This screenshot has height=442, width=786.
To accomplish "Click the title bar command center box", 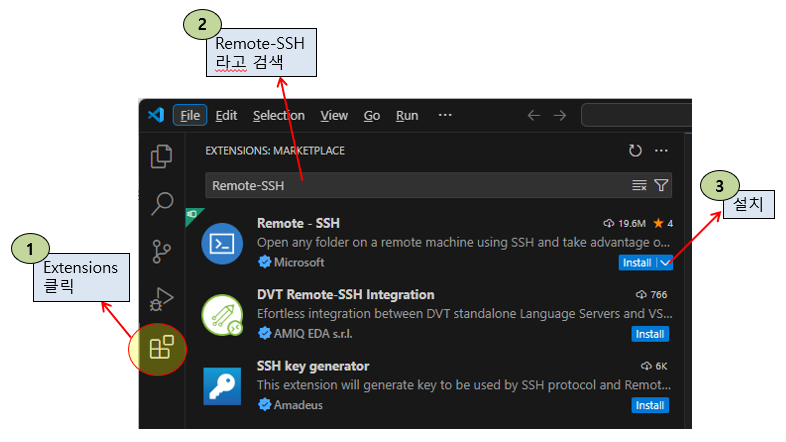I will [637, 115].
